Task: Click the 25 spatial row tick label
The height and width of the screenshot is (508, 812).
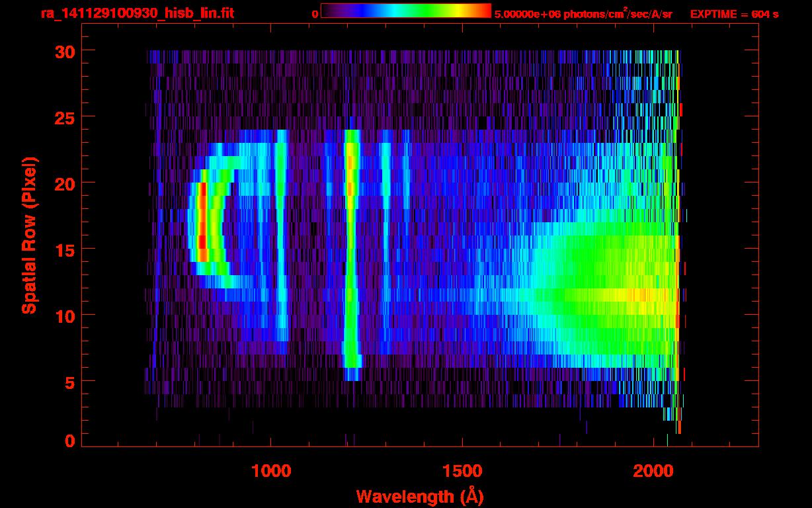Action: point(65,117)
